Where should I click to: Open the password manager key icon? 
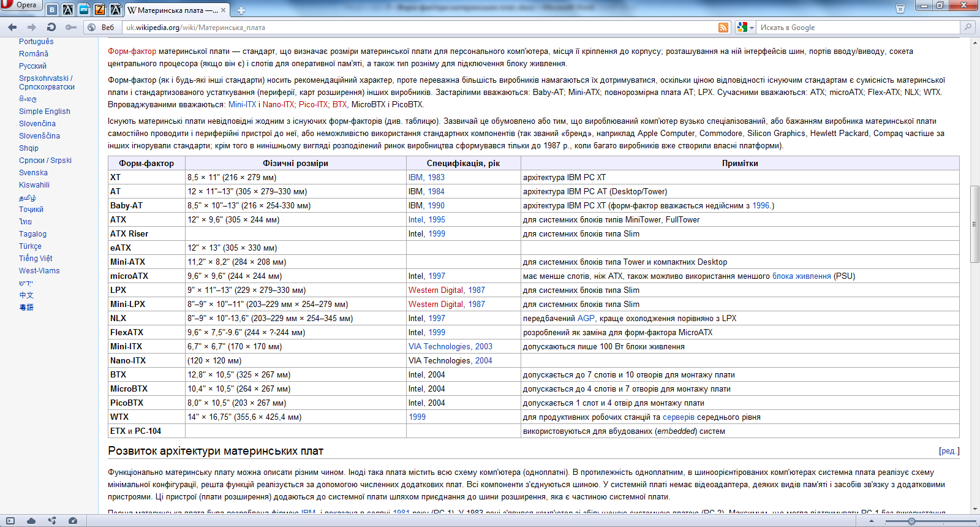[71, 27]
